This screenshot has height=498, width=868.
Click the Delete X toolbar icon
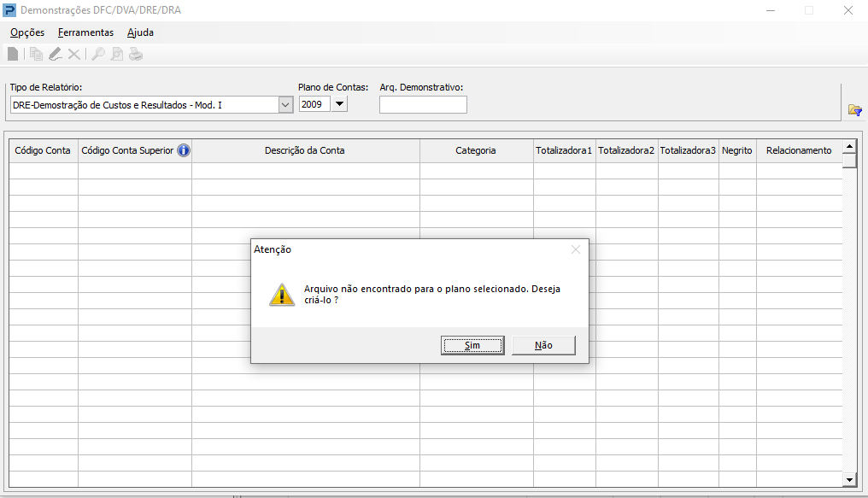pyautogui.click(x=73, y=54)
